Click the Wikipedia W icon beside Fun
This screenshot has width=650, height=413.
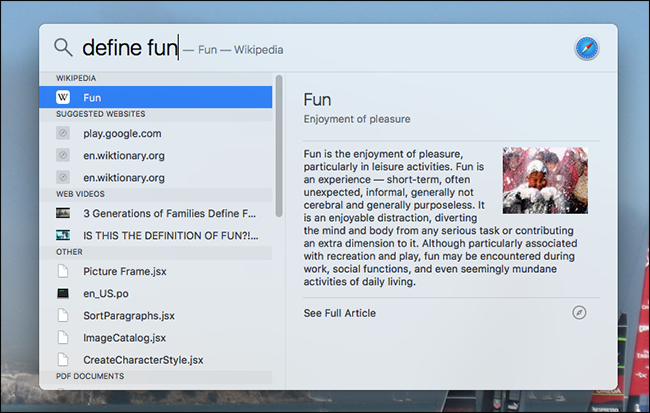63,97
